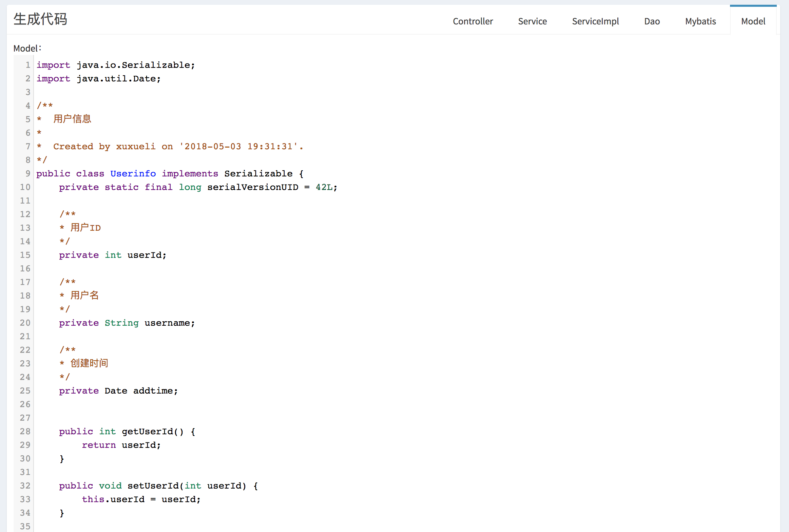Click the 'private Date addtime;' declaration
This screenshot has width=789, height=532.
118,391
